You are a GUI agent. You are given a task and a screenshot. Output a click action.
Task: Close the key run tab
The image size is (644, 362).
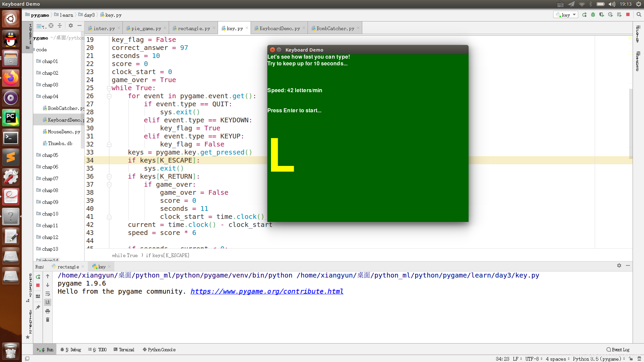tap(109, 267)
